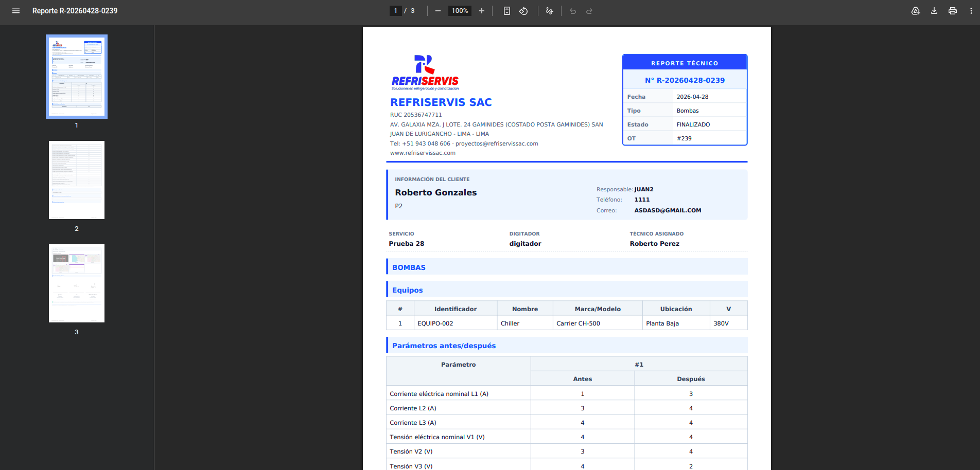The image size is (980, 470).
Task: Click the page number input field
Action: 395,11
